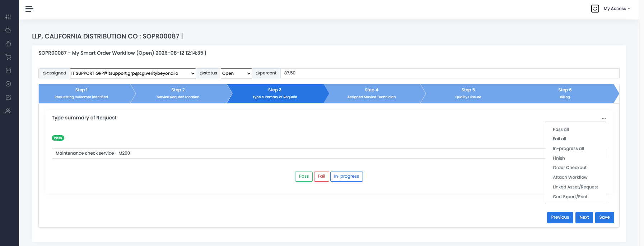Open the checked-box tasks icon in sidebar
This screenshot has width=644, height=246.
tap(8, 97)
